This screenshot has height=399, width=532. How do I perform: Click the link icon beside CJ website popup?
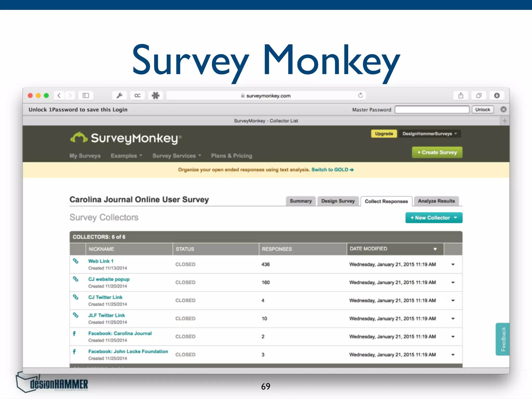[x=76, y=279]
